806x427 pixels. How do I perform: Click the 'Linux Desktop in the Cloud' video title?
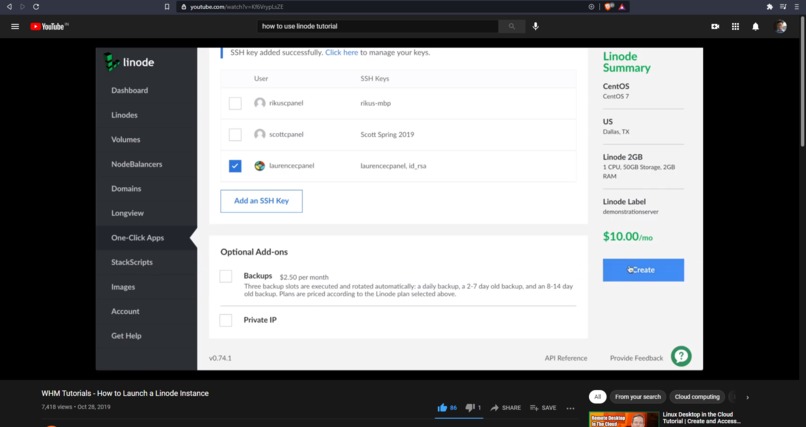click(701, 418)
